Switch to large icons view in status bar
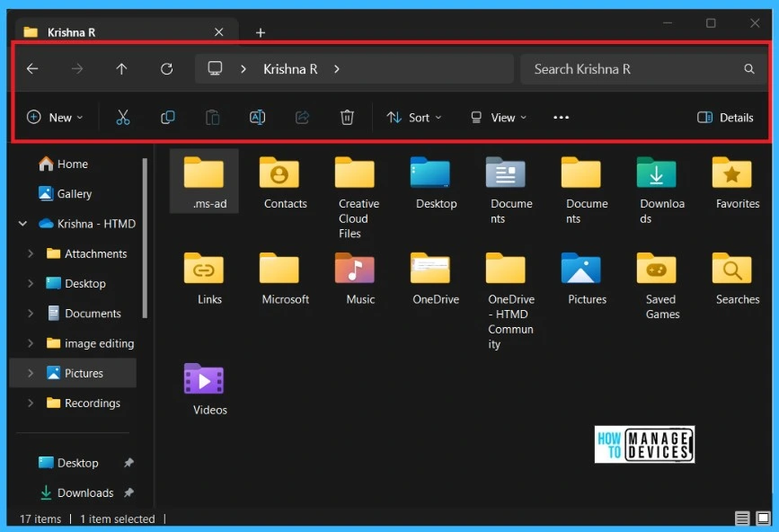779x532 pixels. point(763,519)
